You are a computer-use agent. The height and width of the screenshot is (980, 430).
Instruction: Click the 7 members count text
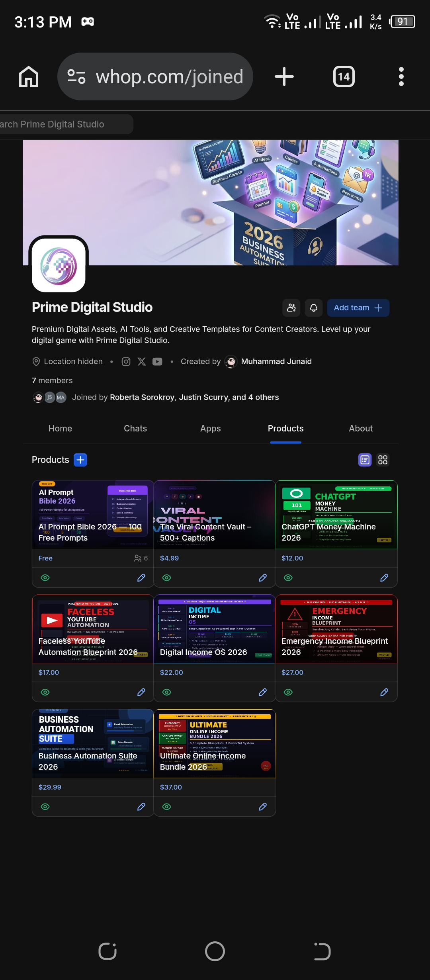(x=52, y=380)
